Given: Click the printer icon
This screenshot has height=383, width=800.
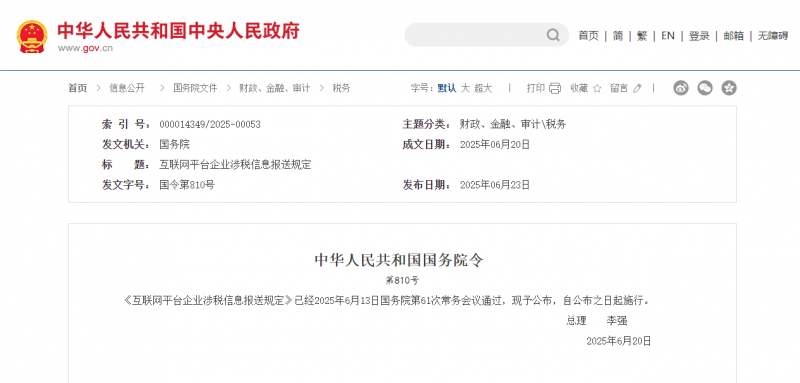Looking at the screenshot, I should tap(555, 88).
